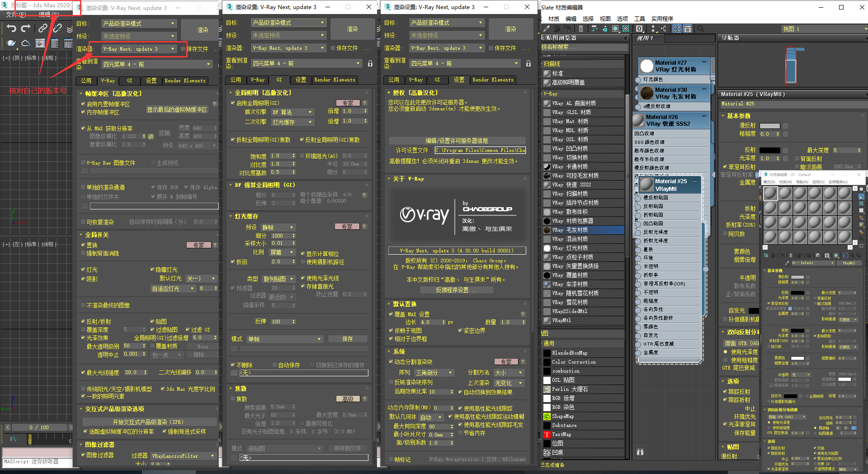Pick material with Slate eyedropper icon
Image resolution: width=868 pixels, height=474 pixels.
[547, 28]
